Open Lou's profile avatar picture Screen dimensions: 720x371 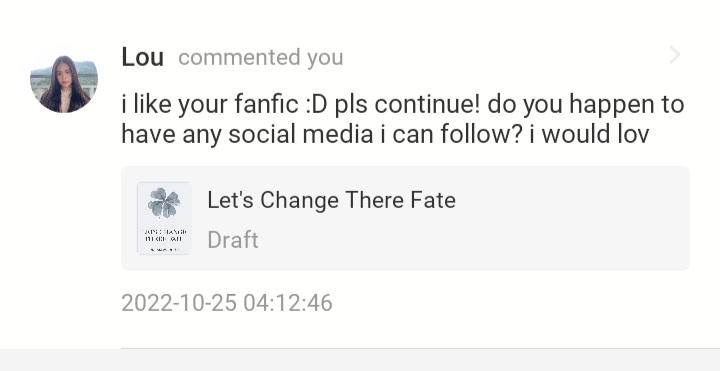64,84
